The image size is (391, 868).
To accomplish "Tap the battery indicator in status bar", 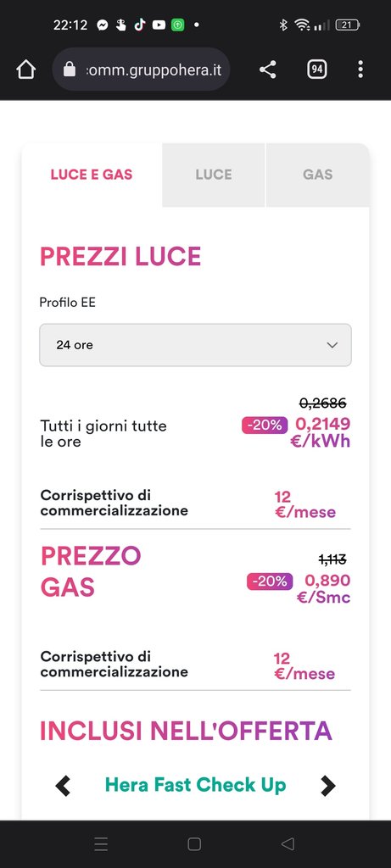I will (348, 25).
